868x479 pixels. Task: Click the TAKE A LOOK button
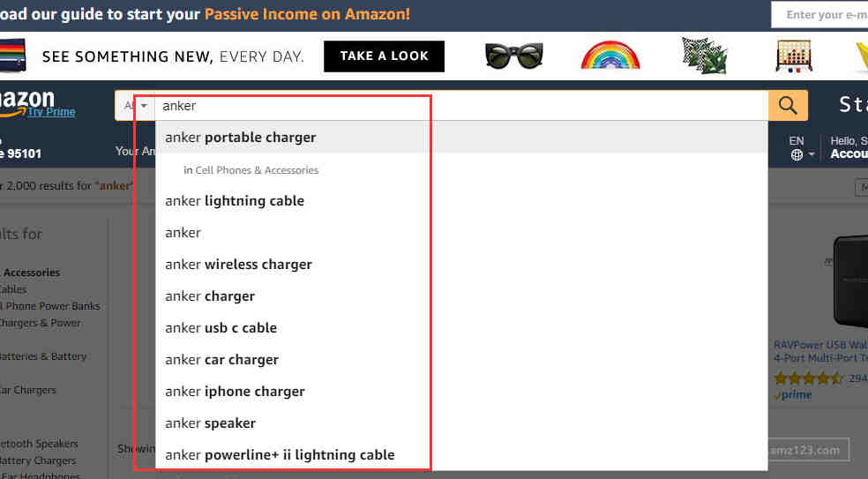(385, 56)
